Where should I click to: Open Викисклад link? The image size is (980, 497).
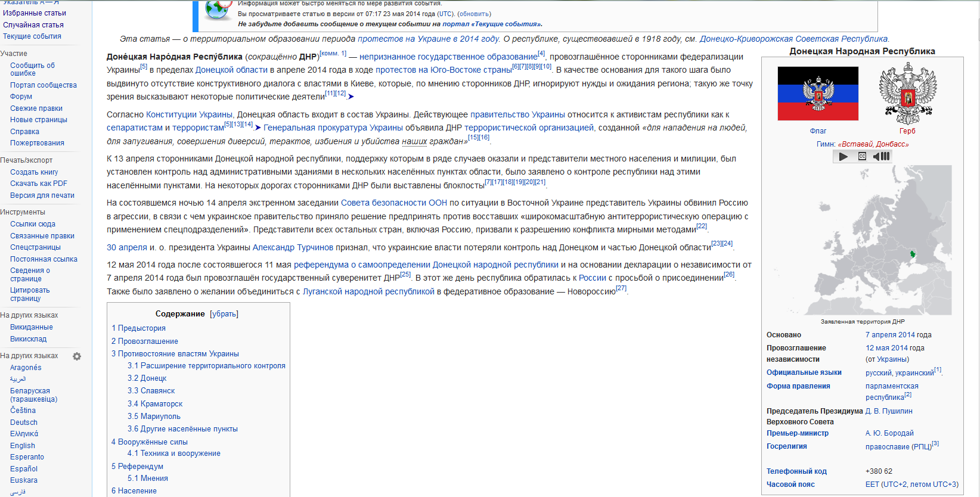(x=28, y=339)
